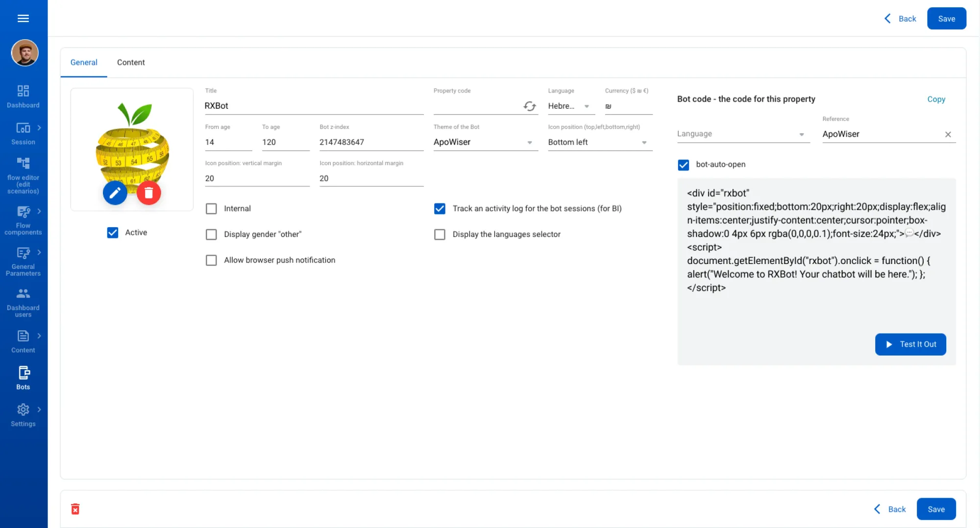Open flow editor (edit scenarios)
The height and width of the screenshot is (528, 980).
[x=23, y=176]
